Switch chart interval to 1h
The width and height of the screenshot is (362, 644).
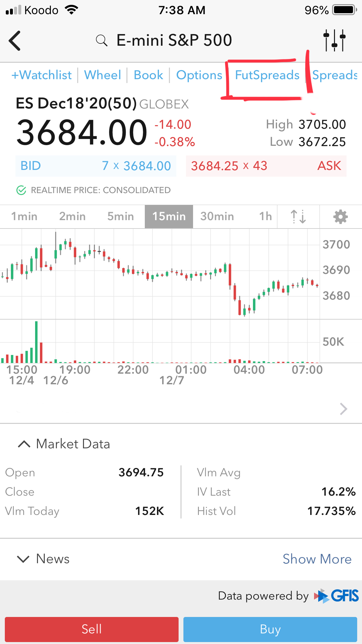(x=265, y=217)
